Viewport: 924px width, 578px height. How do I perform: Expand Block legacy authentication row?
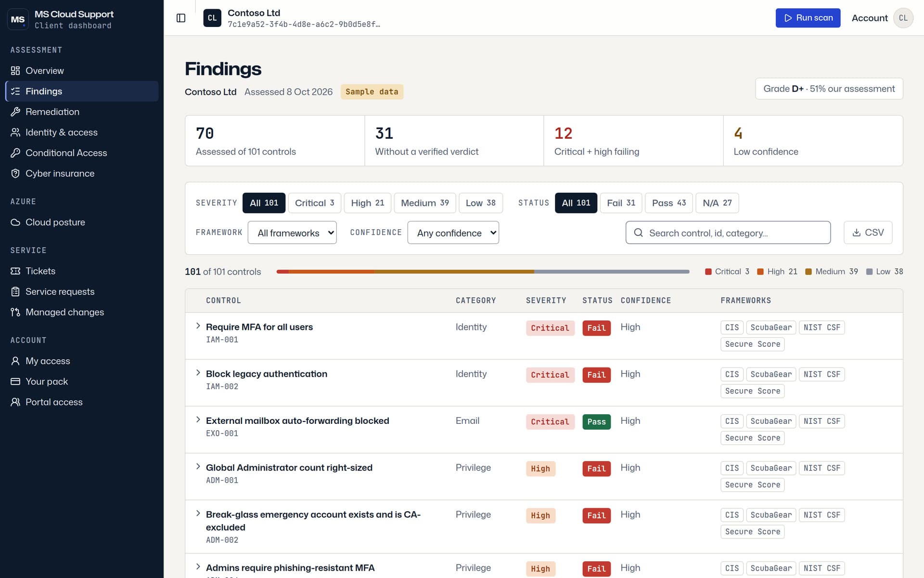click(x=198, y=373)
